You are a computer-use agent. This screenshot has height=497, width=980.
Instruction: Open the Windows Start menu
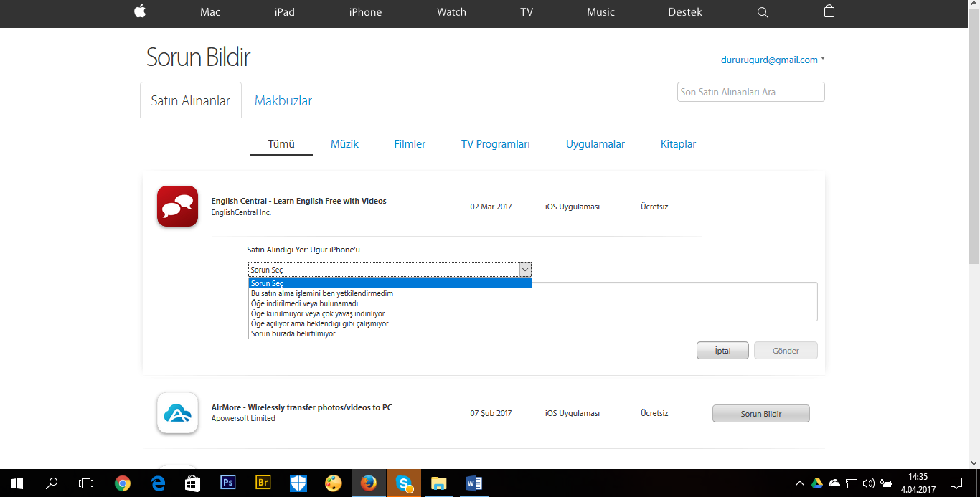point(17,483)
